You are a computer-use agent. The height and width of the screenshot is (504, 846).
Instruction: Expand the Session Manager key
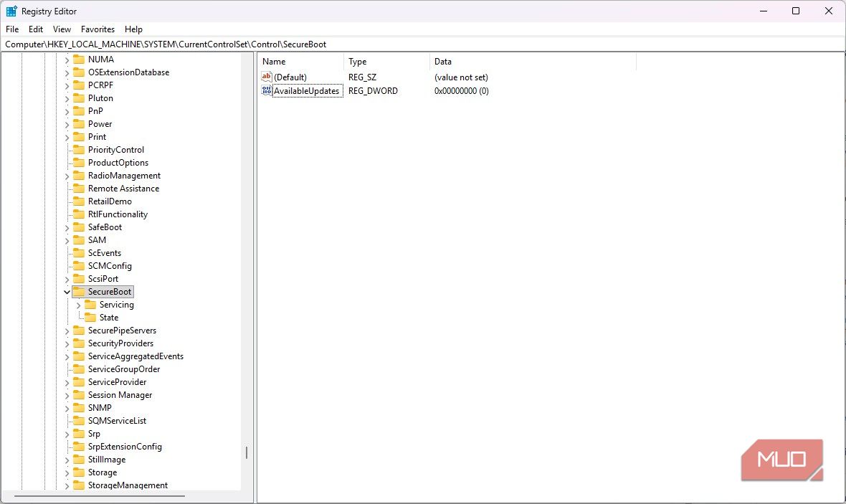pyautogui.click(x=67, y=396)
